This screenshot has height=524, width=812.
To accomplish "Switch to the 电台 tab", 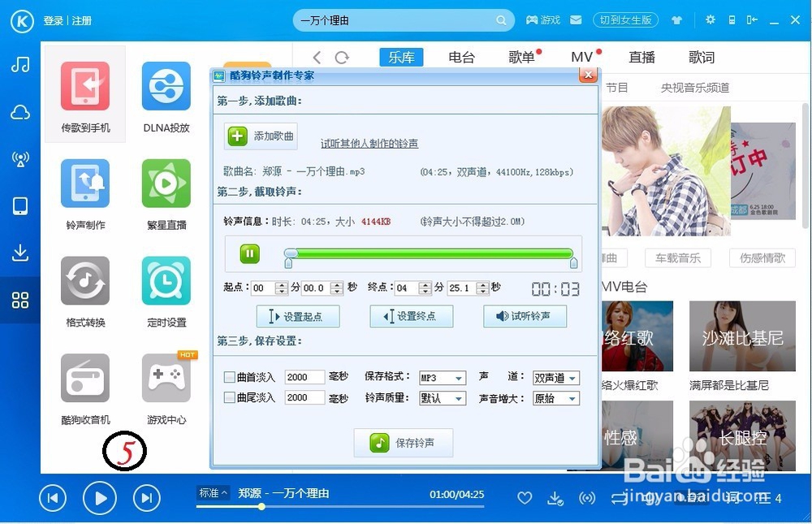I will (x=461, y=57).
